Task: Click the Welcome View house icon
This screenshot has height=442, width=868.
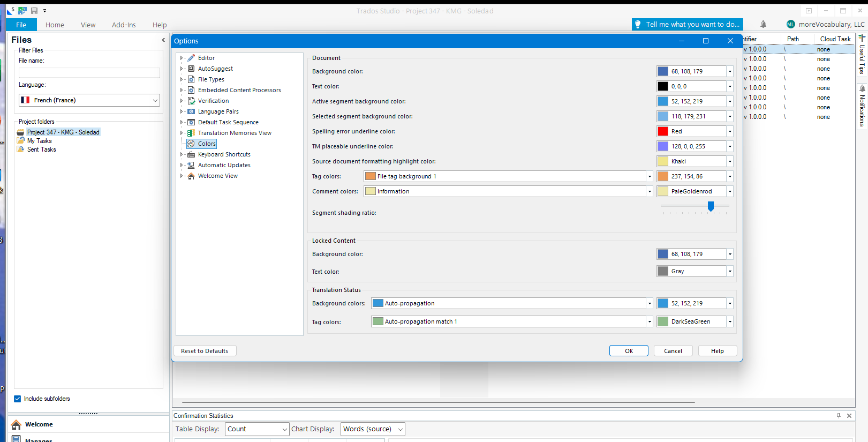Action: click(191, 176)
